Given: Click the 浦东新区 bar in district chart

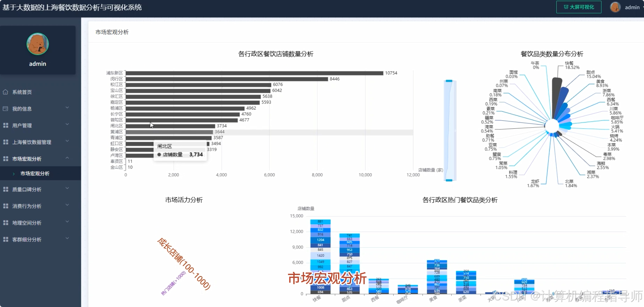Looking at the screenshot, I should 254,73.
